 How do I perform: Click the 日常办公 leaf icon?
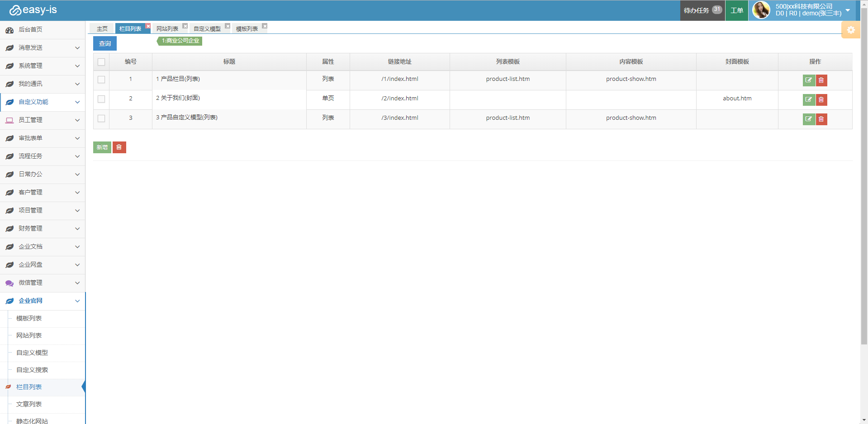9,174
